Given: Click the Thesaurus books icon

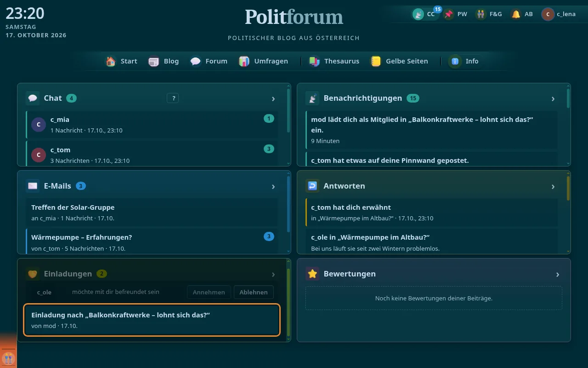Looking at the screenshot, I should click(314, 61).
